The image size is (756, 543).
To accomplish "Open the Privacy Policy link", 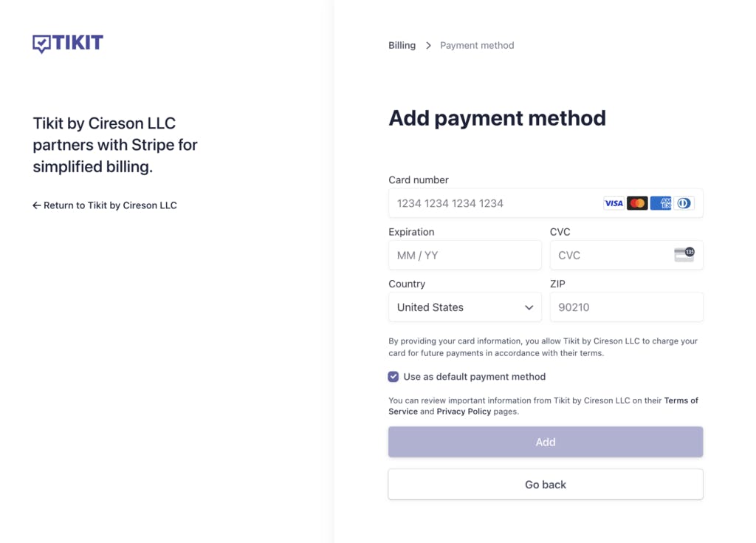I will 464,411.
